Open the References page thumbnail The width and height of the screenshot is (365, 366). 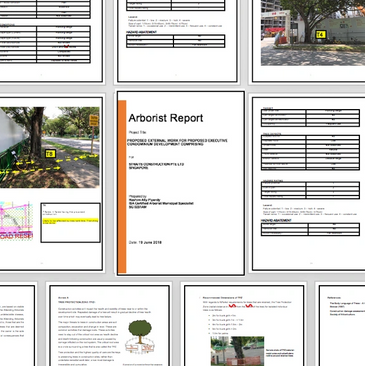click(342, 326)
